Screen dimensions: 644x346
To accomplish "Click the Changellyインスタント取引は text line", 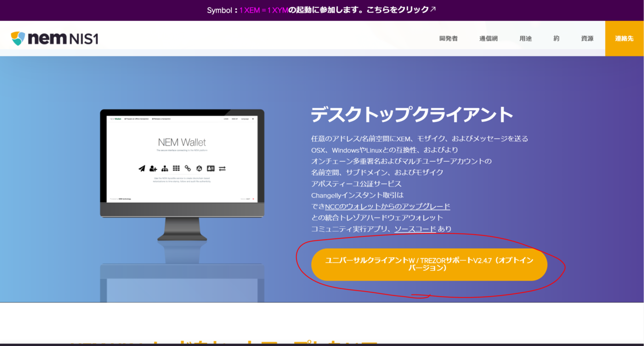I will point(357,195).
